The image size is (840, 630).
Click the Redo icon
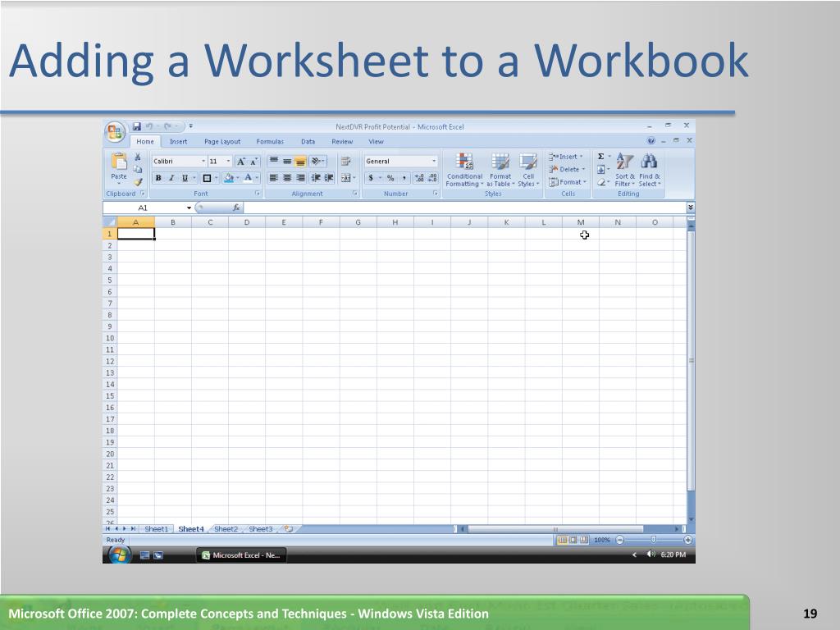point(167,126)
